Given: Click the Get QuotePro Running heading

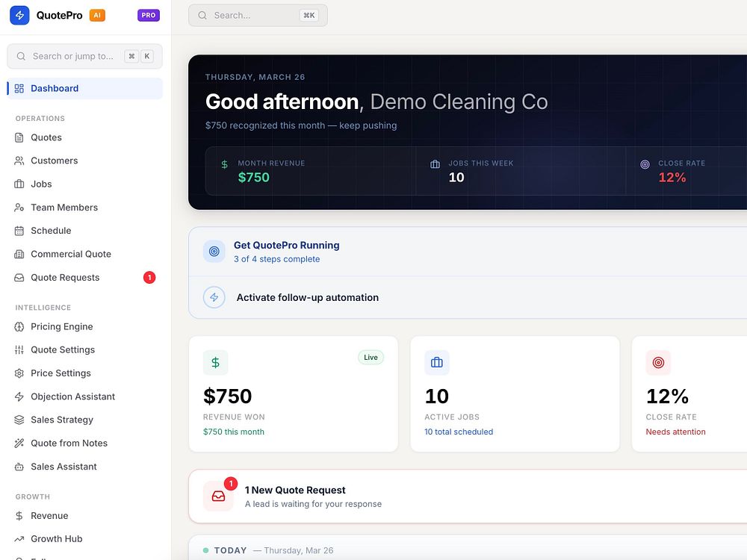Looking at the screenshot, I should tap(286, 245).
